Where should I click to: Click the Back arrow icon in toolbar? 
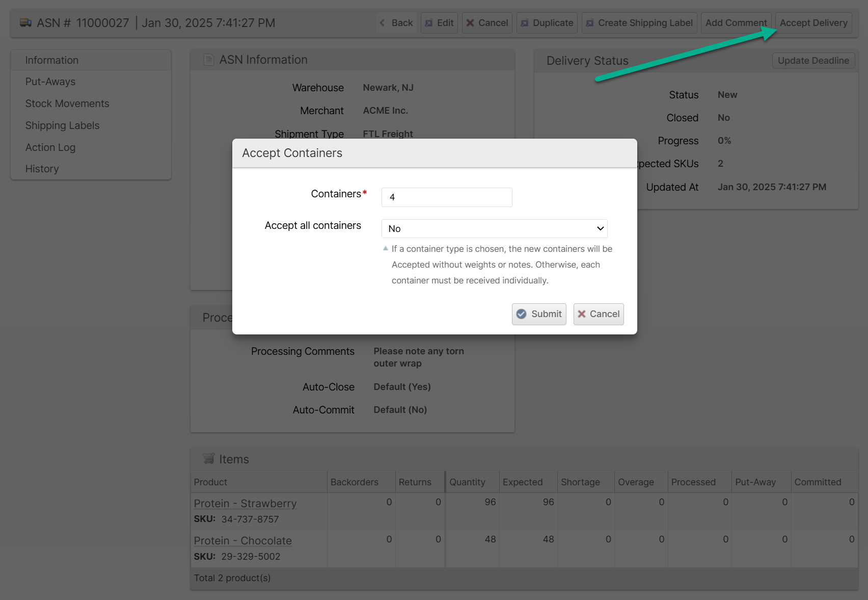(383, 23)
